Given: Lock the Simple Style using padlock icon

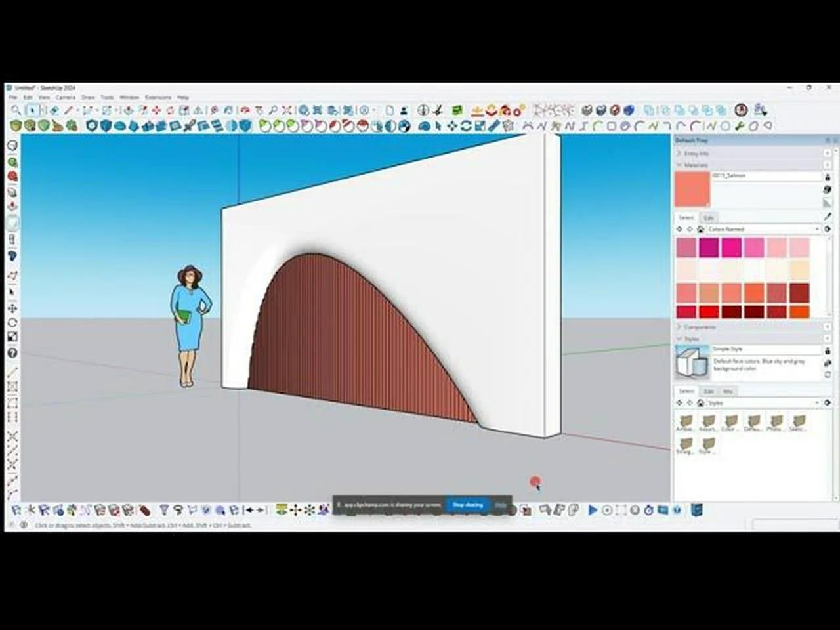Looking at the screenshot, I should (828, 351).
